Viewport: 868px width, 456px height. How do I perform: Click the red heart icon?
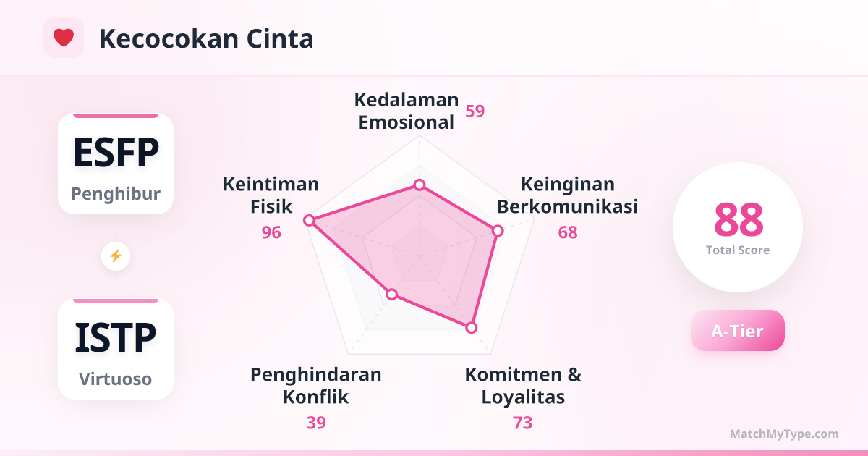[64, 38]
